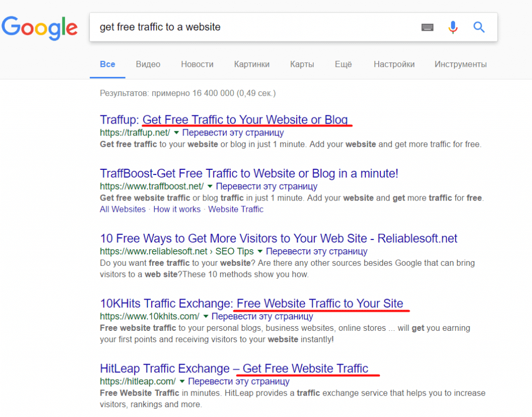
Task: Click Перевести эту страницу for traffup.net
Action: click(233, 132)
